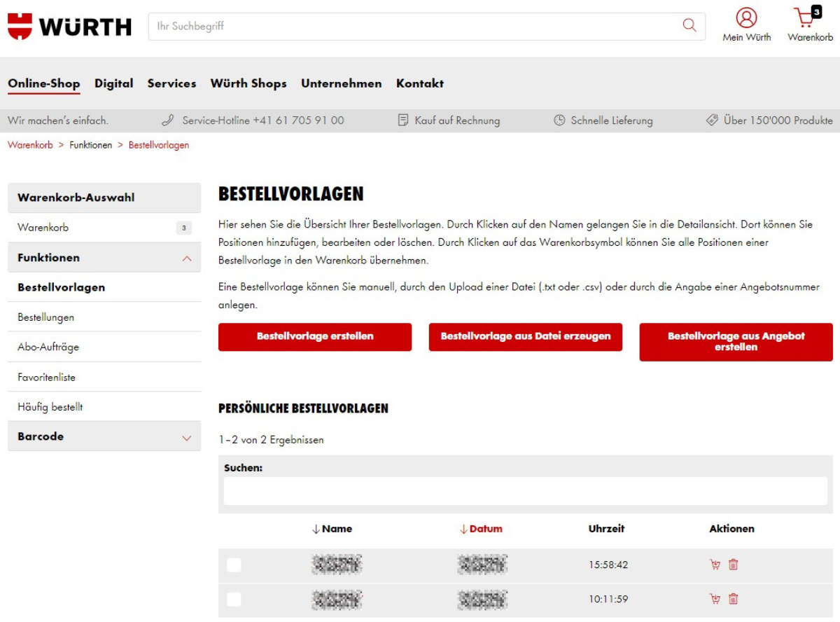Click Funktionen breadcrumb
The image size is (840, 622).
[91, 145]
